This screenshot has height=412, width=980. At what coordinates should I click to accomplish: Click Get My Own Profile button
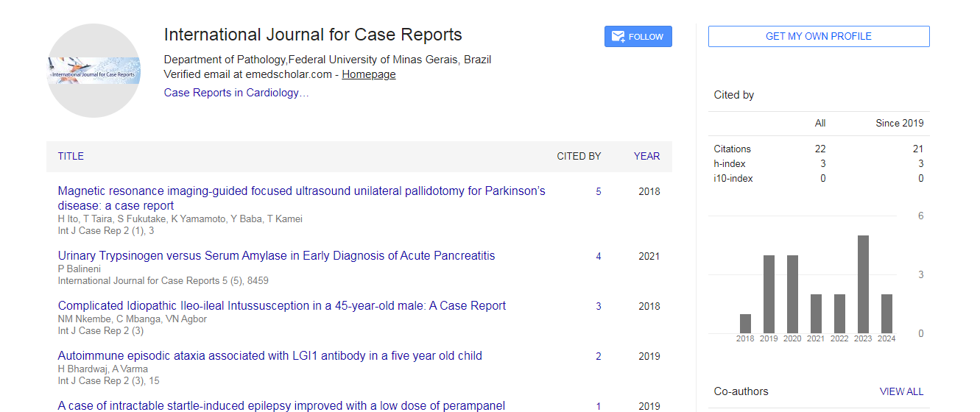point(818,36)
